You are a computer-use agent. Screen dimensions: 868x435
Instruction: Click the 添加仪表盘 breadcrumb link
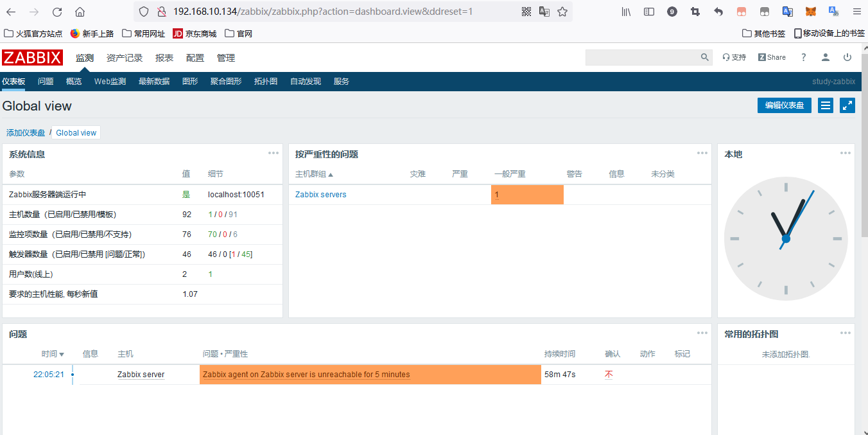[x=26, y=133]
